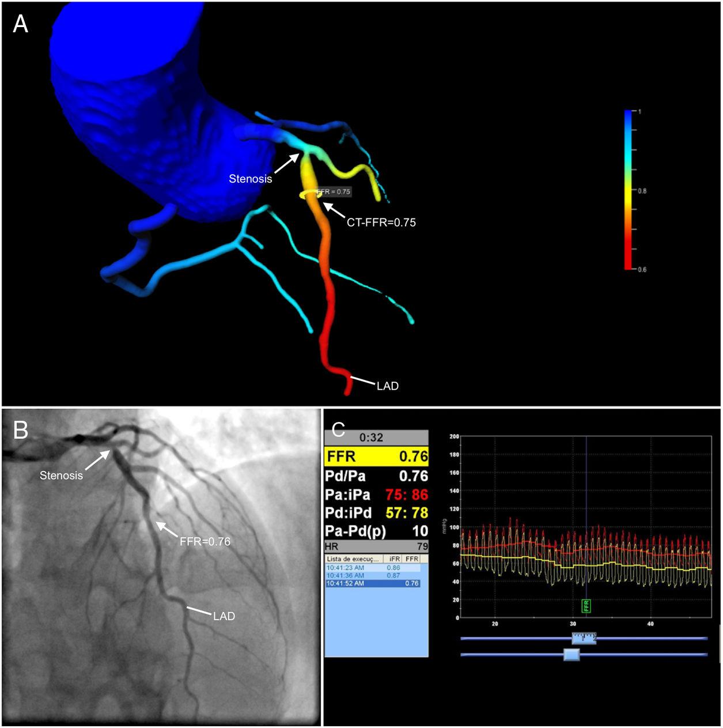
Task: Open the FFR column header
Action: 412,558
